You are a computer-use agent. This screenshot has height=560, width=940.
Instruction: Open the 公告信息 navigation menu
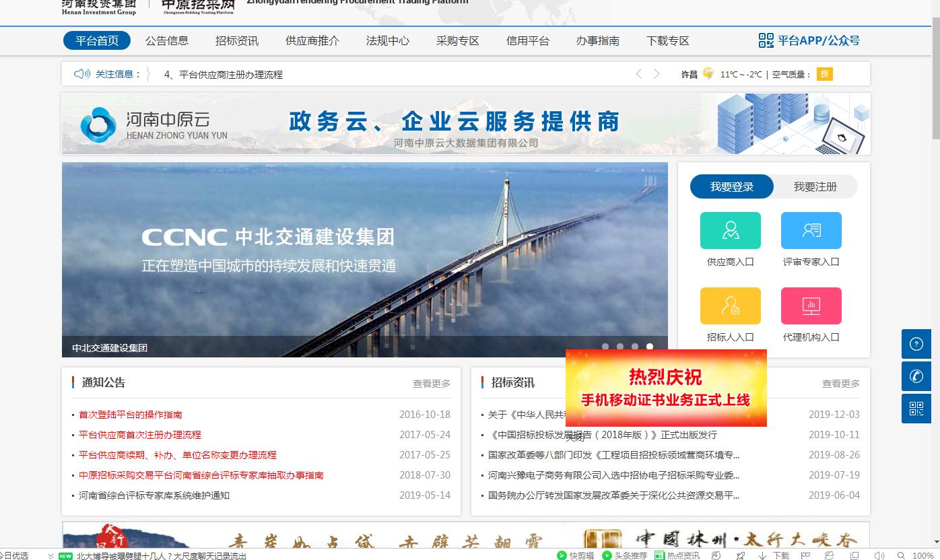click(167, 40)
